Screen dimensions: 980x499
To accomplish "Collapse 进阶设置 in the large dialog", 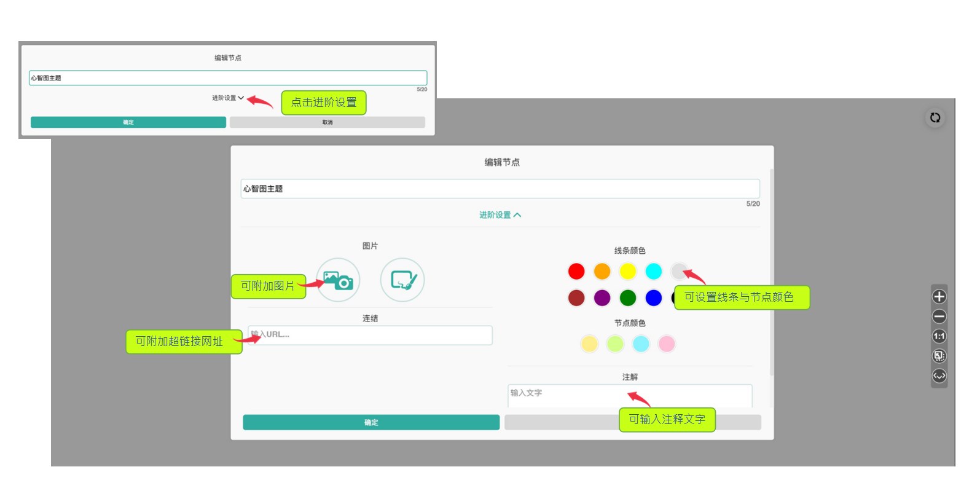I will coord(500,215).
